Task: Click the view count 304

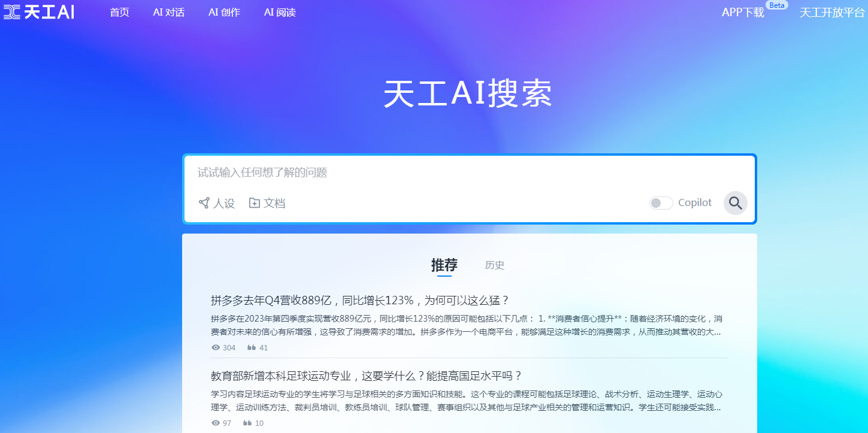Action: pos(229,348)
